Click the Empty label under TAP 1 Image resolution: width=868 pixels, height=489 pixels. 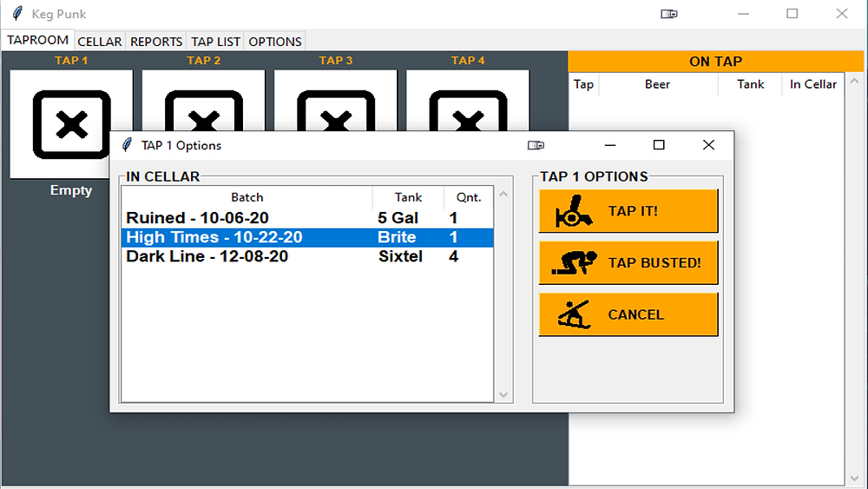click(x=71, y=190)
